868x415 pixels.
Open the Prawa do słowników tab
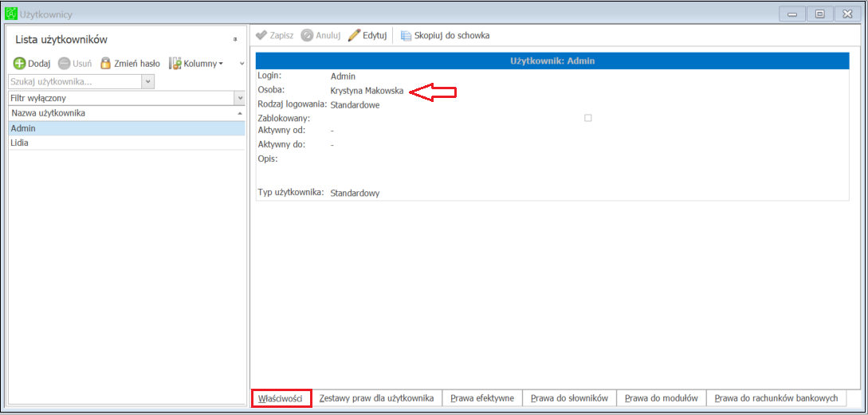pos(570,397)
